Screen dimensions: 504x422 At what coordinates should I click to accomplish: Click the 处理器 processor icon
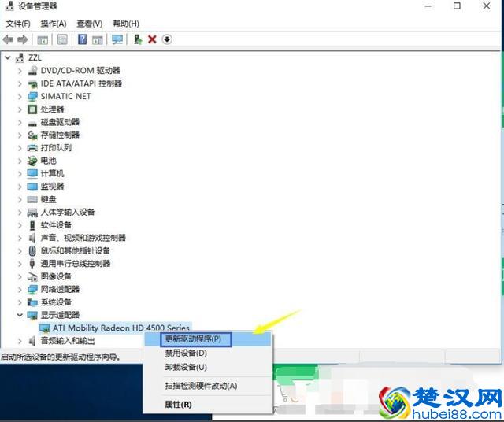click(x=32, y=109)
